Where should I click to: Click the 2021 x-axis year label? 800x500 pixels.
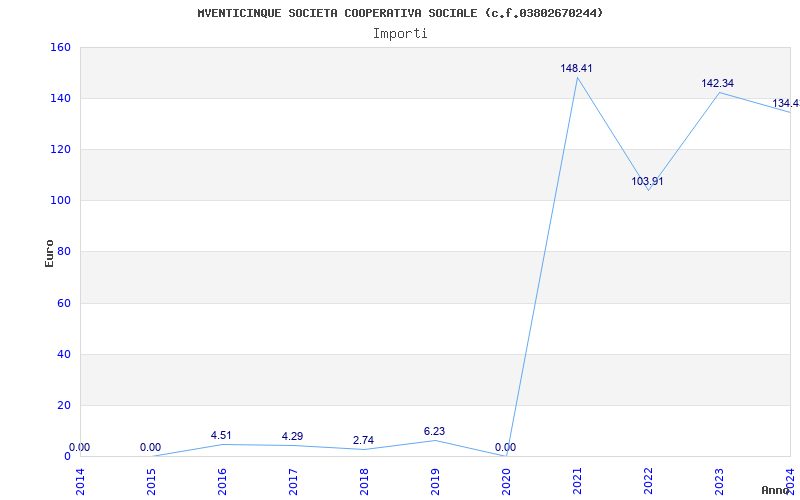(577, 482)
